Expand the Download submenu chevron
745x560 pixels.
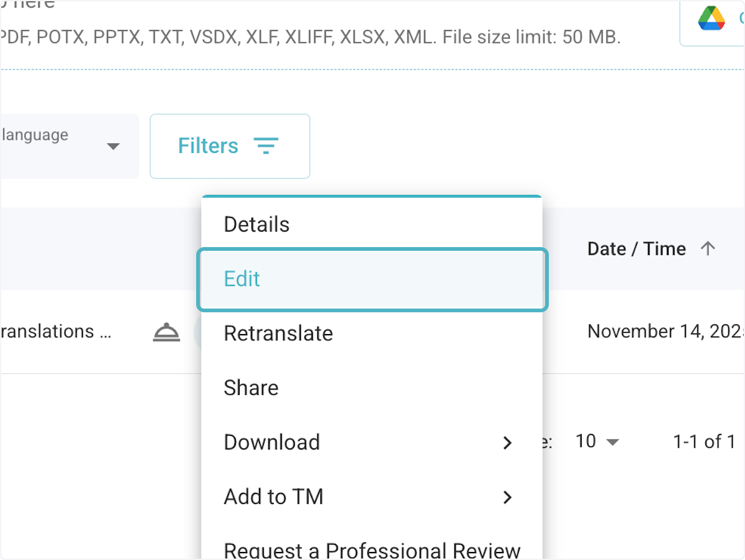(x=507, y=443)
